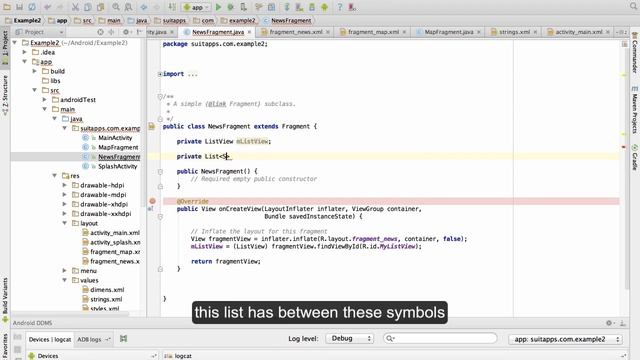
Task: Switch to activity_main.xml tab
Action: (578, 32)
